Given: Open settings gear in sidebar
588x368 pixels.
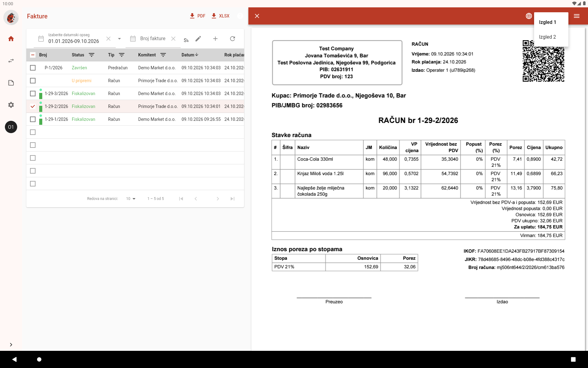Looking at the screenshot, I should pos(11,105).
